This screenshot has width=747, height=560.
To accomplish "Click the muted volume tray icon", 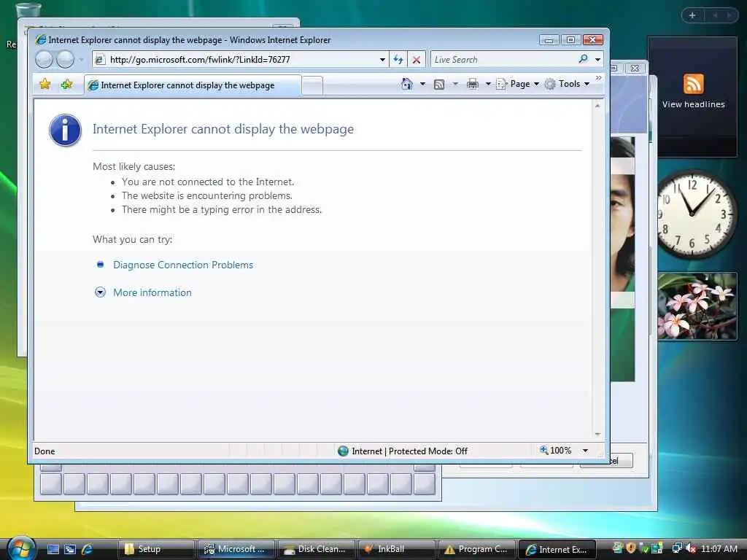I will click(691, 548).
